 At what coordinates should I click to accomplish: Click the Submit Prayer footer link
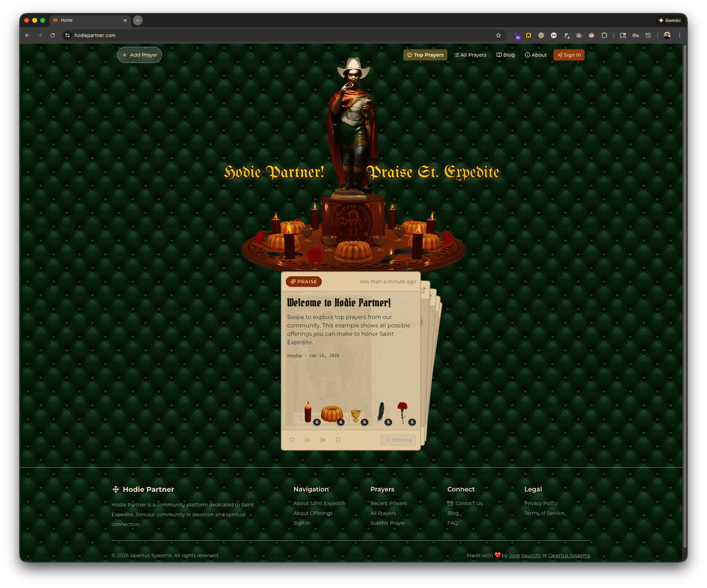pyautogui.click(x=388, y=523)
